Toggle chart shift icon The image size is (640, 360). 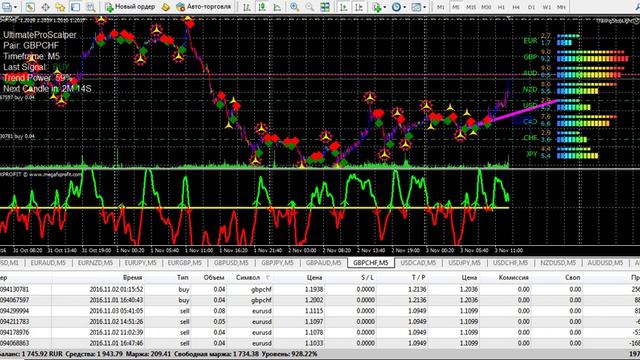point(359,7)
